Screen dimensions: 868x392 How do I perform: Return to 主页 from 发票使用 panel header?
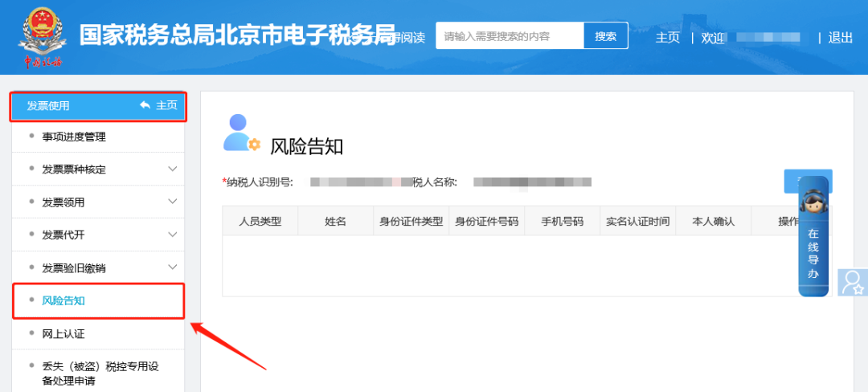(166, 105)
